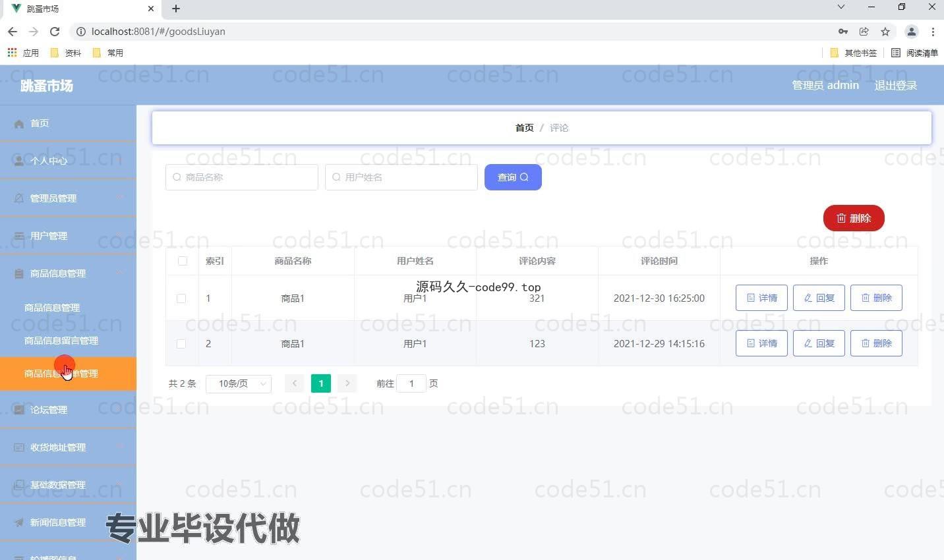The height and width of the screenshot is (560, 944).
Task: Click the 商品名称 column header
Action: tap(293, 261)
